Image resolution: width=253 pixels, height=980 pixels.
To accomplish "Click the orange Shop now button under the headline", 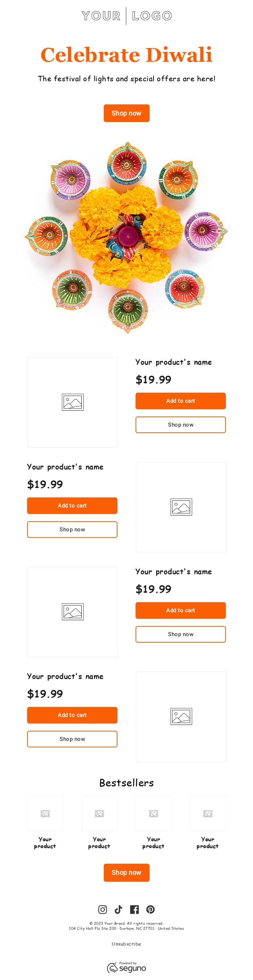I will [126, 113].
